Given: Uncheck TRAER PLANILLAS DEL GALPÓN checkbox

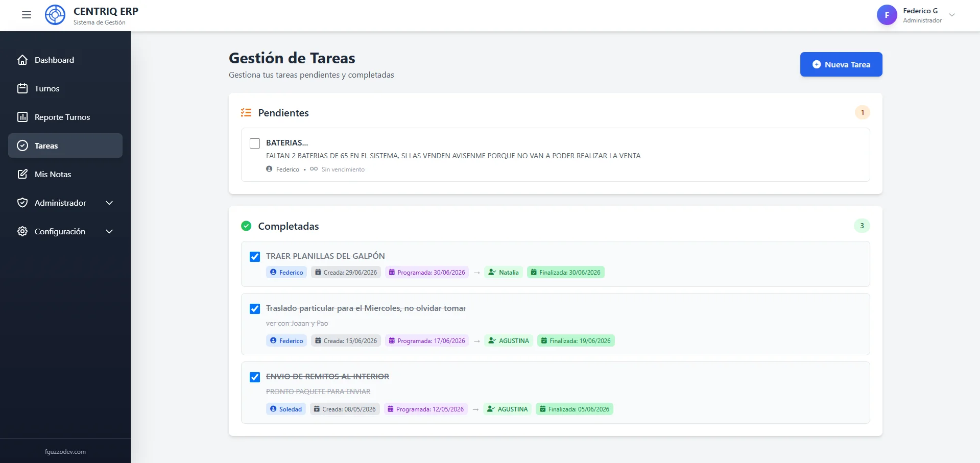Looking at the screenshot, I should point(255,257).
